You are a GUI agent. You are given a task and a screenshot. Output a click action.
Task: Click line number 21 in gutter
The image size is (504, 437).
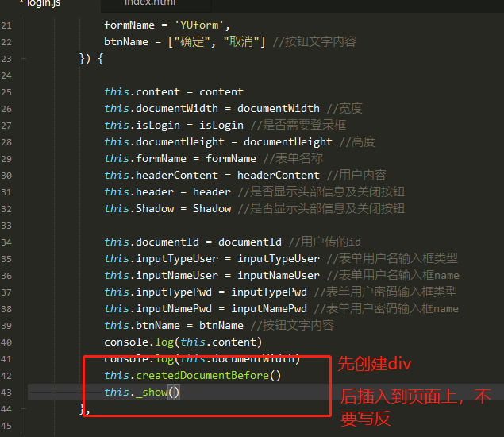[x=6, y=25]
